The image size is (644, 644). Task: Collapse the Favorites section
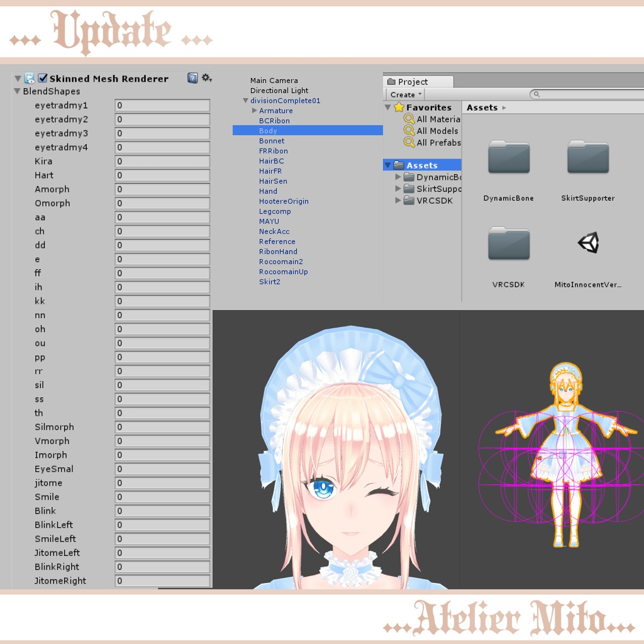click(x=387, y=107)
